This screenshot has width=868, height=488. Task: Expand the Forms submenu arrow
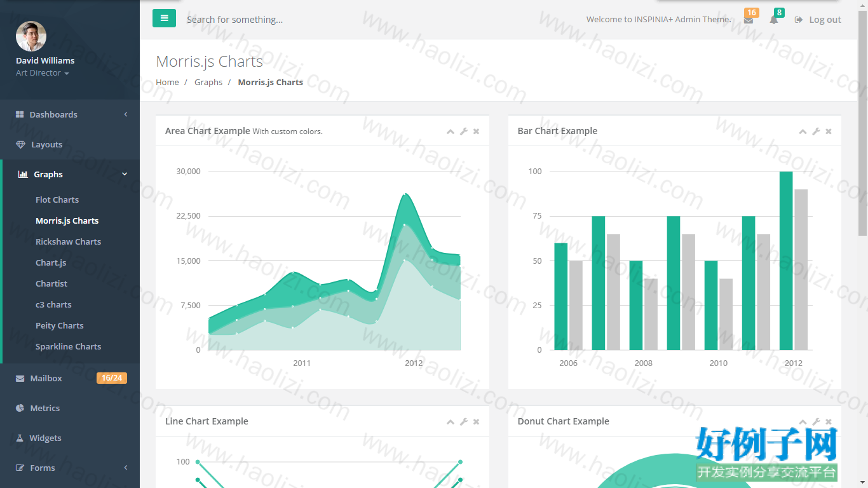pos(126,468)
